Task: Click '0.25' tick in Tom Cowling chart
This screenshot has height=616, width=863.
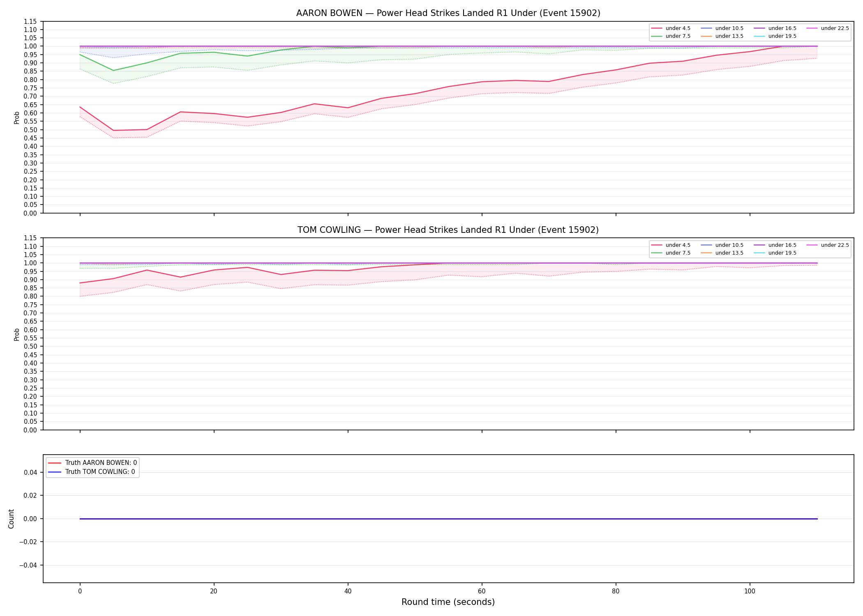Action: tap(31, 388)
